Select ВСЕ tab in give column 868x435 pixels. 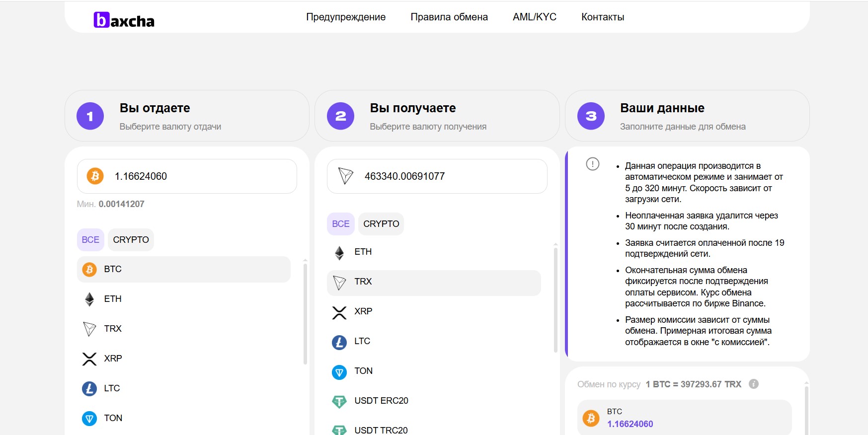pyautogui.click(x=90, y=240)
